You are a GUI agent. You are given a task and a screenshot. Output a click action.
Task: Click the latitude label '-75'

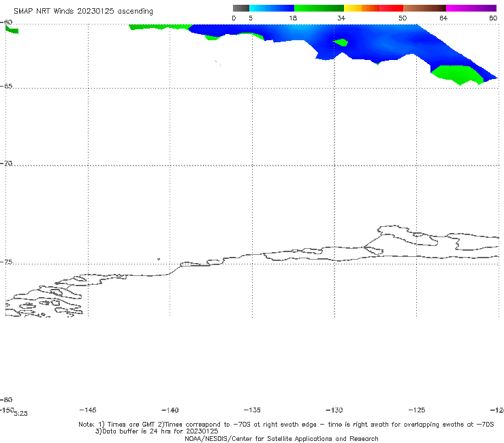pos(6,262)
